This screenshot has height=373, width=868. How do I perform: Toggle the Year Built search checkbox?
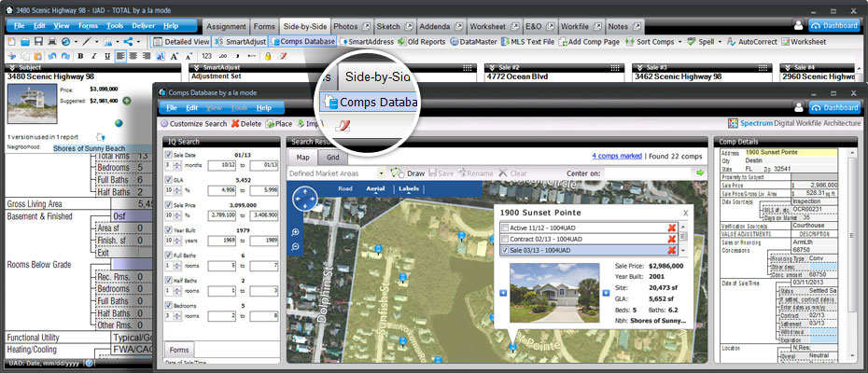pyautogui.click(x=169, y=229)
